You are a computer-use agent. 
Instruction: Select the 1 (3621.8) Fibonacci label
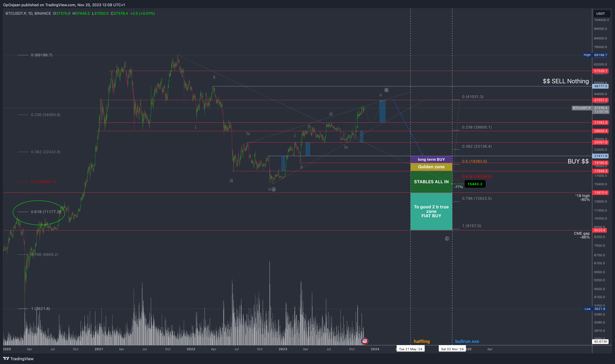41,309
